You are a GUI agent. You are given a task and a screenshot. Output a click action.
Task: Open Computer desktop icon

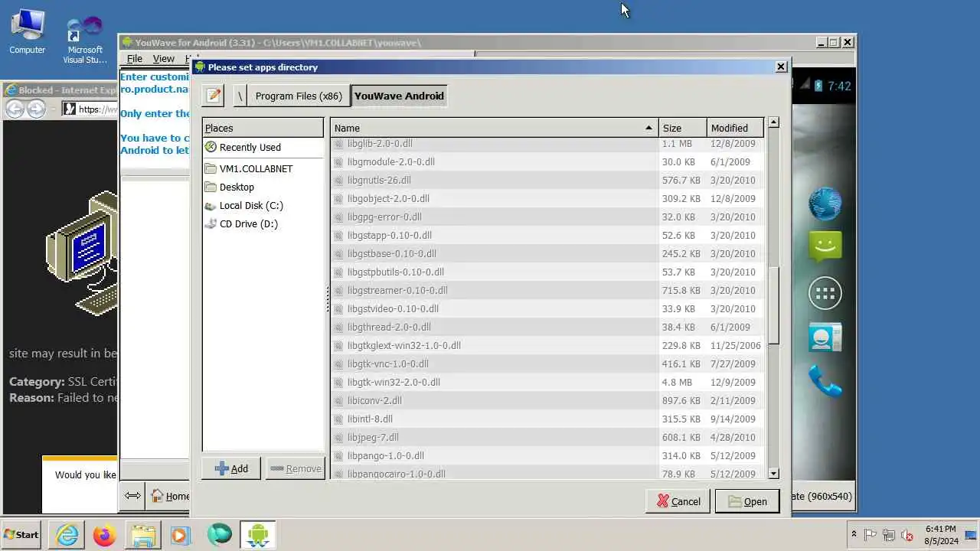coord(28,32)
